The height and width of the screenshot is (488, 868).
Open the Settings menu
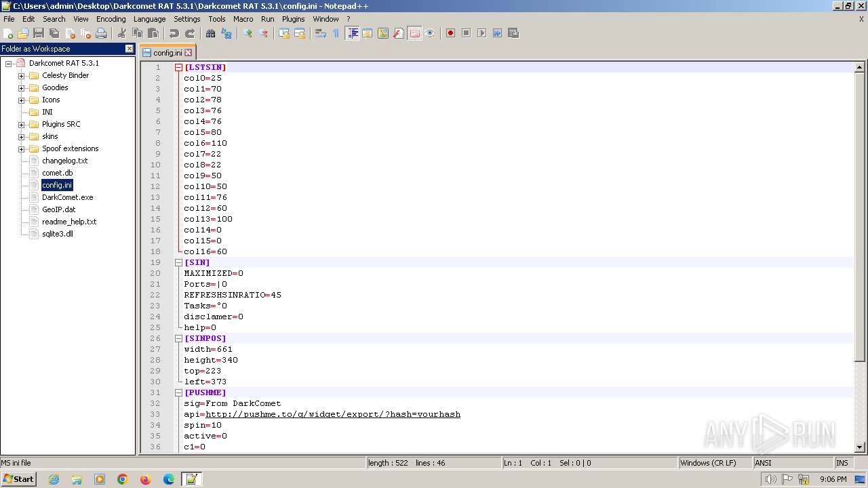click(x=186, y=19)
